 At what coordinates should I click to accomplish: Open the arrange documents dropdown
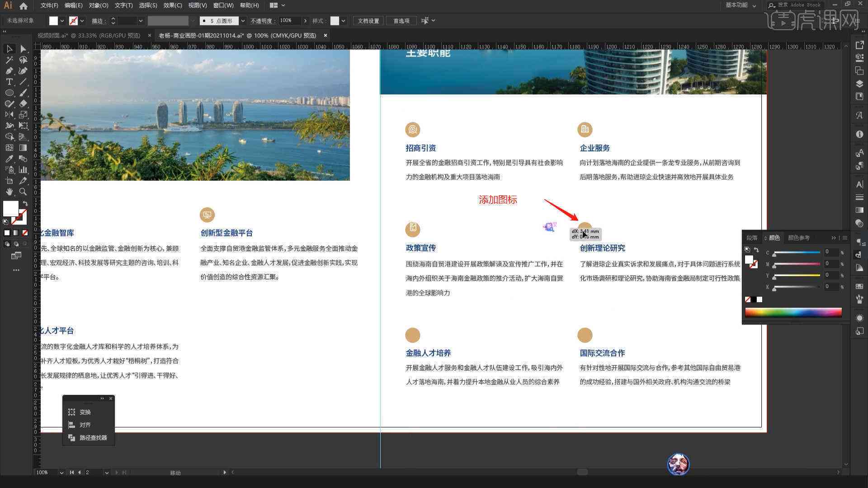pos(277,5)
